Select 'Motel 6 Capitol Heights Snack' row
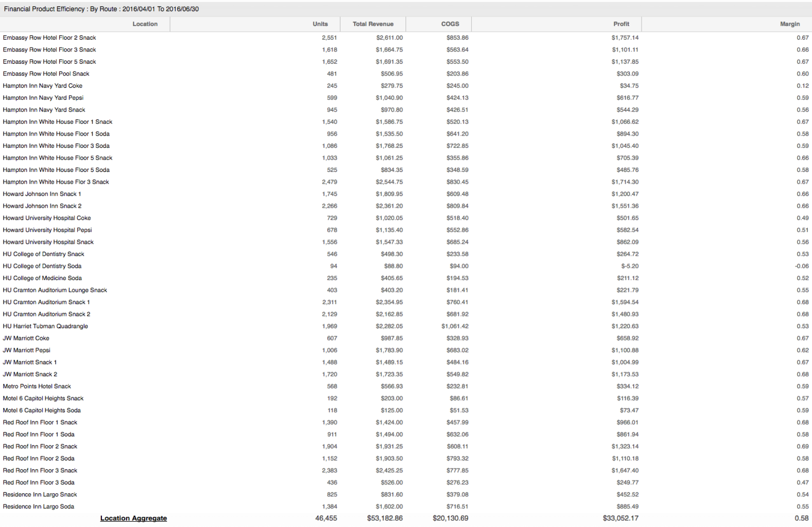 [406, 398]
